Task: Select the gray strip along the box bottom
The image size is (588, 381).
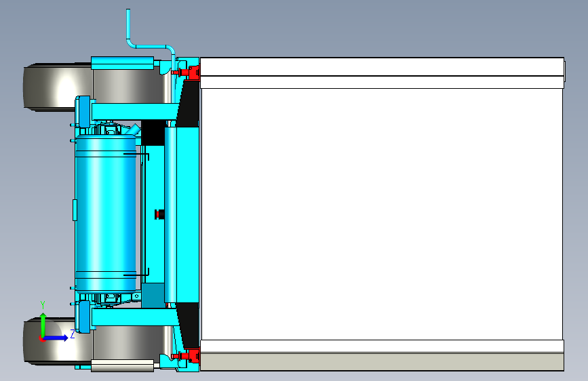Action: pyautogui.click(x=382, y=361)
